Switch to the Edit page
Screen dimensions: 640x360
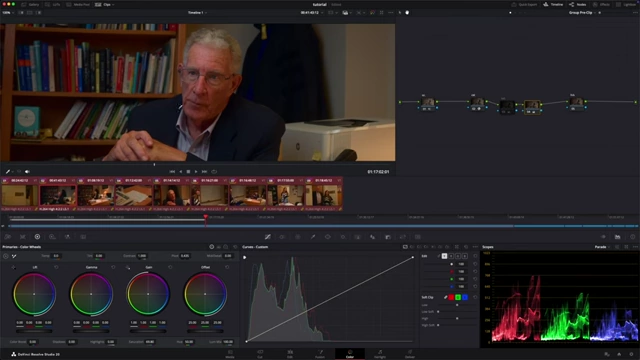290,354
